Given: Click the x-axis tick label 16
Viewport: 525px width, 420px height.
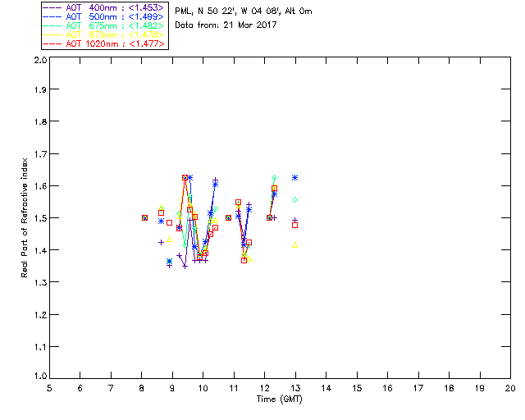Looking at the screenshot, I should click(x=387, y=388).
